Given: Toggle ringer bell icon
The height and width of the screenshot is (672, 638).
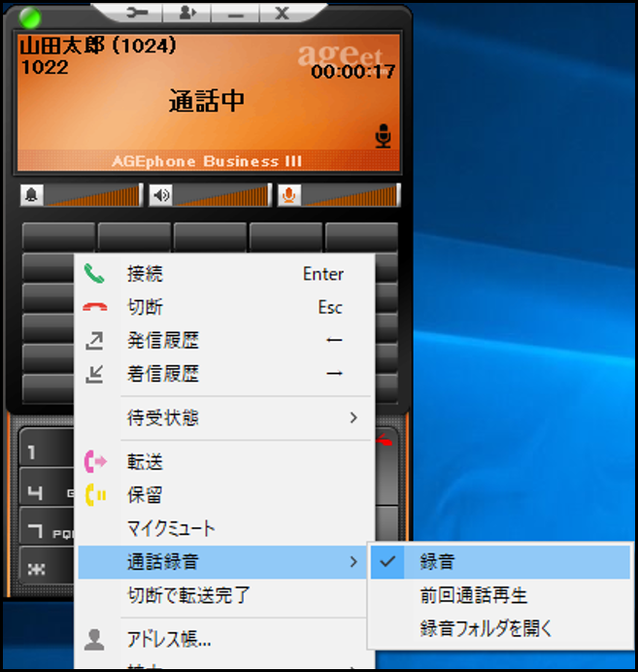Looking at the screenshot, I should pos(32,195).
